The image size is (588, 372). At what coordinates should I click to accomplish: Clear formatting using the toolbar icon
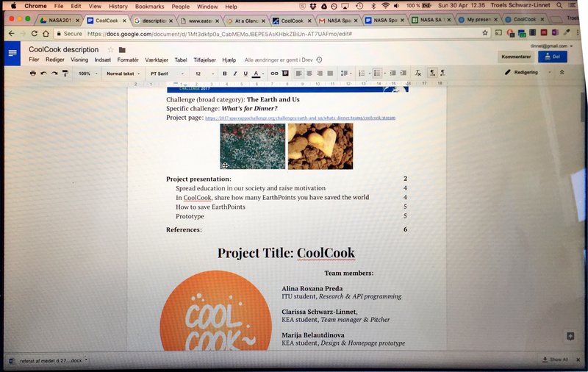[x=417, y=74]
